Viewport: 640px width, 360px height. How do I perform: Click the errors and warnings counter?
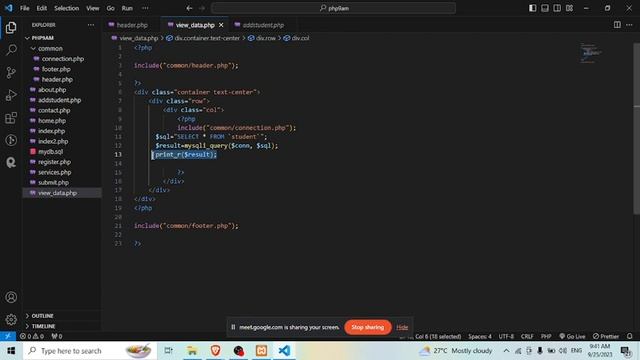pyautogui.click(x=32, y=336)
